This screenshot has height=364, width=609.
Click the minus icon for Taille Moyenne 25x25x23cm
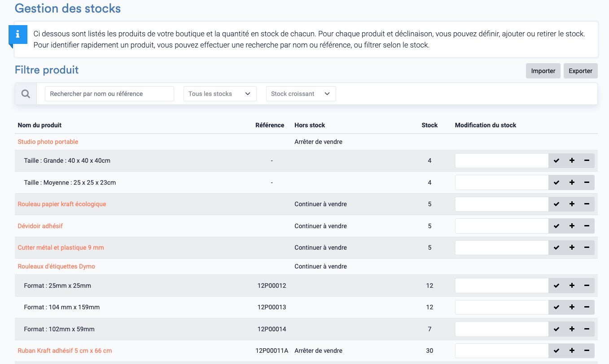coord(587,182)
